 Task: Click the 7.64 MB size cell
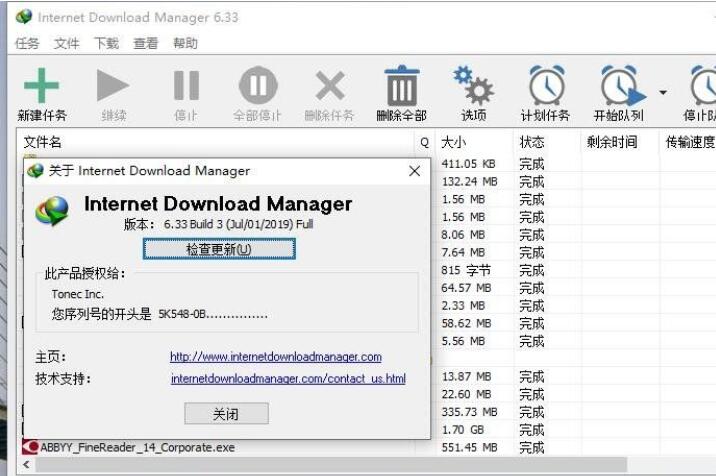click(463, 252)
